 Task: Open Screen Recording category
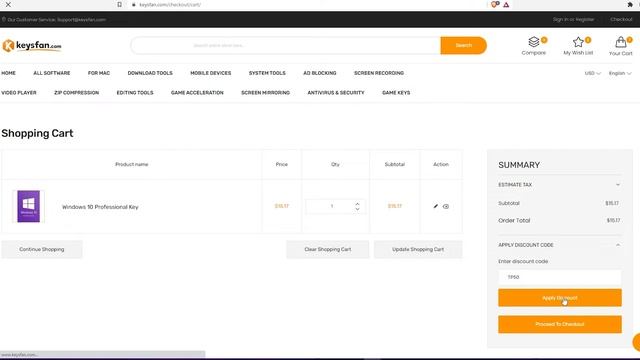(379, 73)
